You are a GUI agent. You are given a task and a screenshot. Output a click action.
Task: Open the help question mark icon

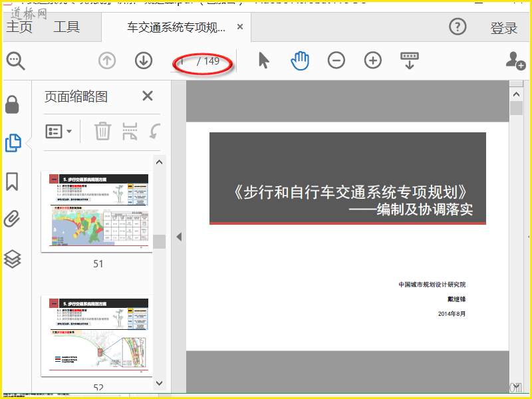(x=458, y=27)
